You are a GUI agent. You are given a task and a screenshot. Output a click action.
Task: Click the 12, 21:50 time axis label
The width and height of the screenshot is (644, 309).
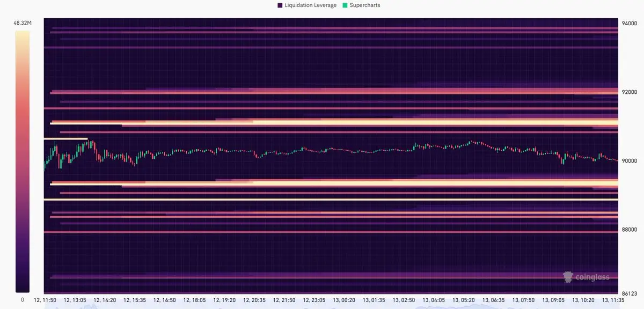coord(284,300)
